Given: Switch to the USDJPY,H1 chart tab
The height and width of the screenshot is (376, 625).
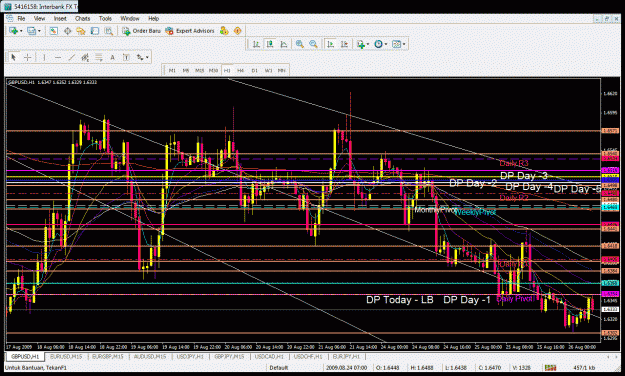Looking at the screenshot, I should (190, 356).
